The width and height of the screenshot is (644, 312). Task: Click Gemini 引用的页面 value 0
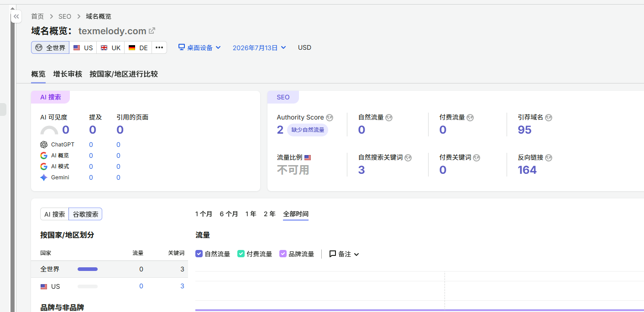click(x=118, y=177)
